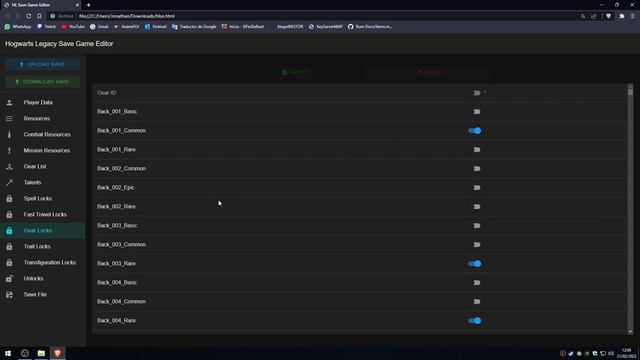This screenshot has height=360, width=640.
Task: Click the Resources list icon
Action: [9, 118]
